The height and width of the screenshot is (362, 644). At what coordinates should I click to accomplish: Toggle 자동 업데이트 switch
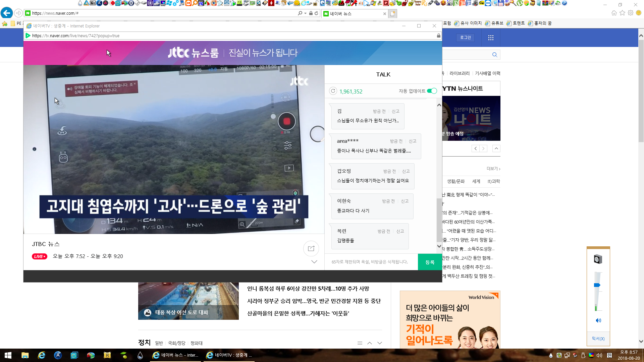click(432, 91)
